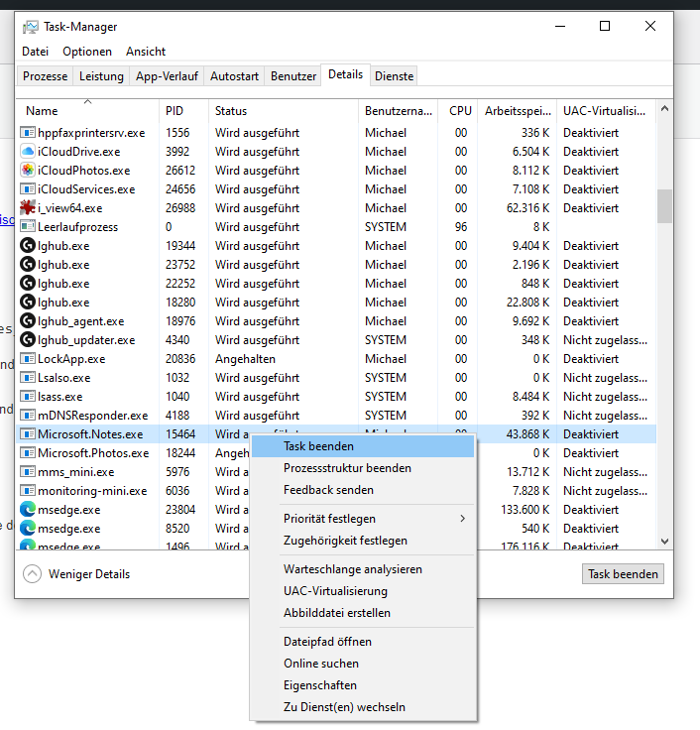
Task: Click the PID 26988 cell
Action: coord(180,208)
